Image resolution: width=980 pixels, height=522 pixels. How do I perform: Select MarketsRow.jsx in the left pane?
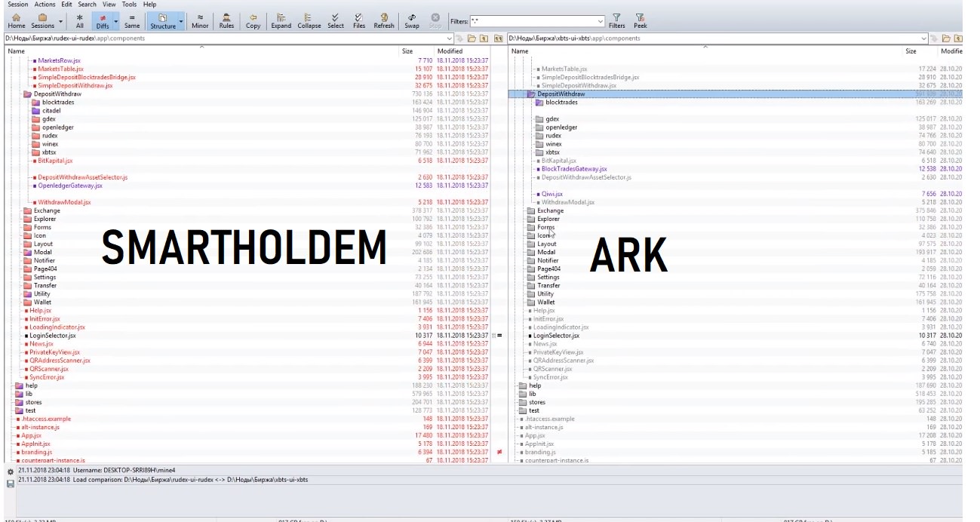pos(60,60)
